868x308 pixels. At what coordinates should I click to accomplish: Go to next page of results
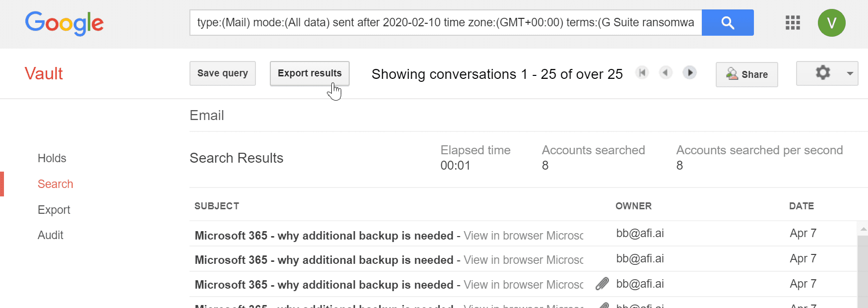click(x=689, y=73)
